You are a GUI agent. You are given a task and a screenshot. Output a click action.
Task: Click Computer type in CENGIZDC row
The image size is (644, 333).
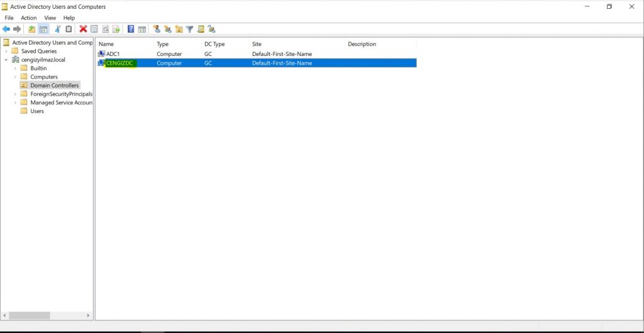pos(169,63)
